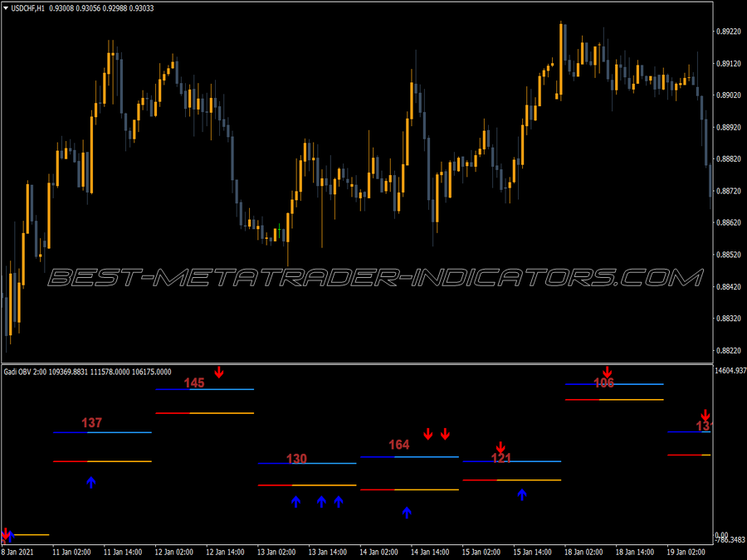Click the red down arrow on the 19 Jan segment
Viewport: 747px width, 560px height.
pos(705,415)
